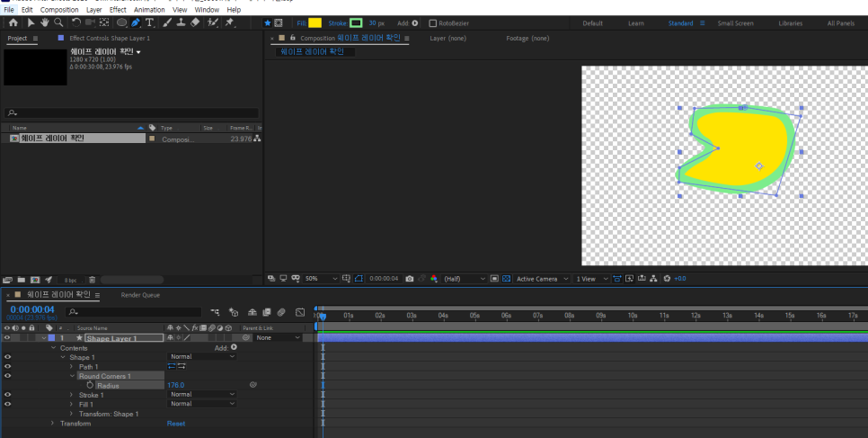Select the Clone Stamp tool

click(x=181, y=22)
